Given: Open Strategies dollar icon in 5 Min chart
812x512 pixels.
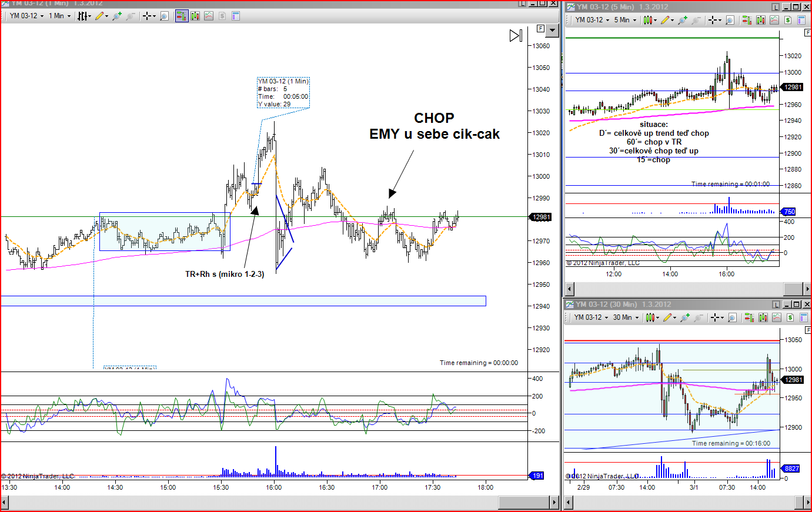Looking at the screenshot, I should point(788,20).
